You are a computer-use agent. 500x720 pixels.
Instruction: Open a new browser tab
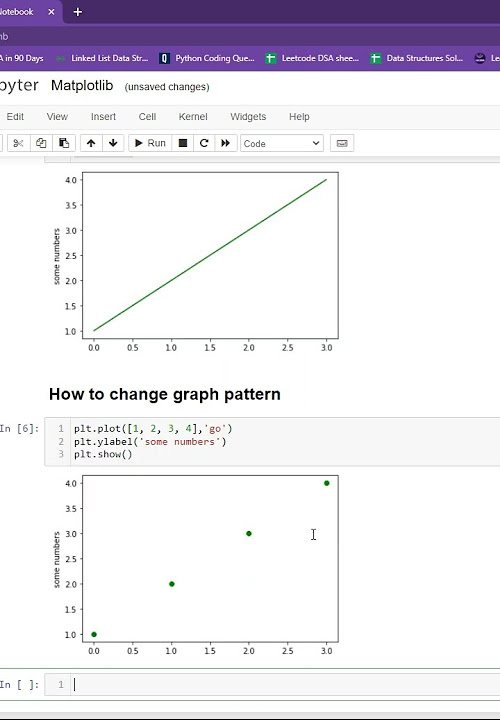click(x=78, y=12)
